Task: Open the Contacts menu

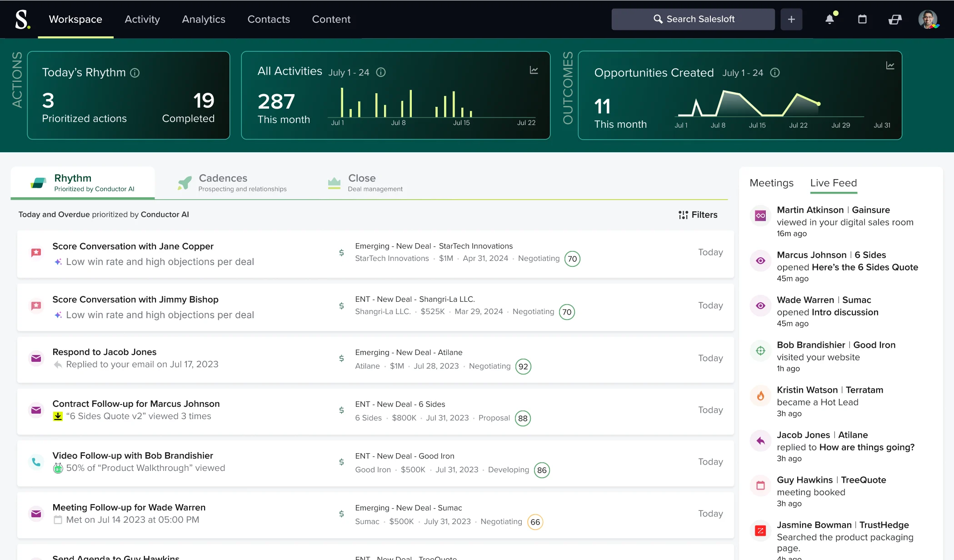Action: coord(269,19)
